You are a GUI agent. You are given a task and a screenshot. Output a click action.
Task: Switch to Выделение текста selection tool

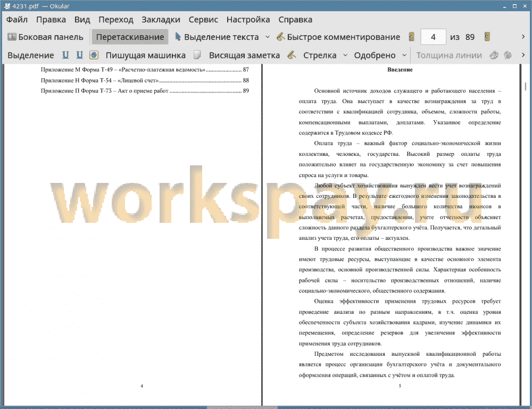[x=217, y=37]
